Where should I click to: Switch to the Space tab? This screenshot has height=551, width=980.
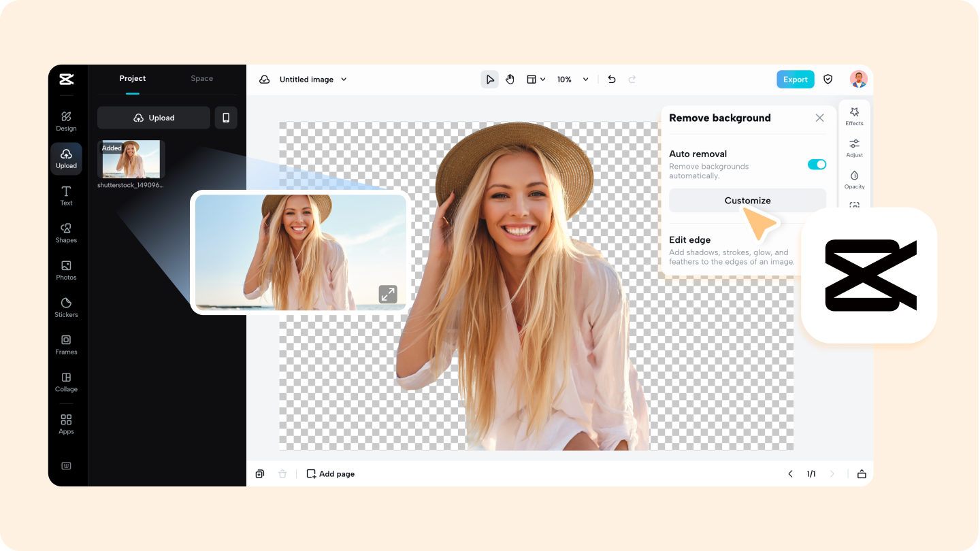pos(201,78)
